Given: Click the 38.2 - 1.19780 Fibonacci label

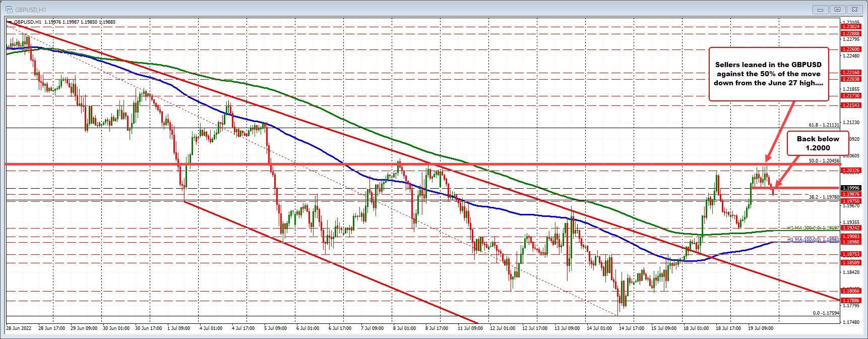Looking at the screenshot, I should (824, 197).
